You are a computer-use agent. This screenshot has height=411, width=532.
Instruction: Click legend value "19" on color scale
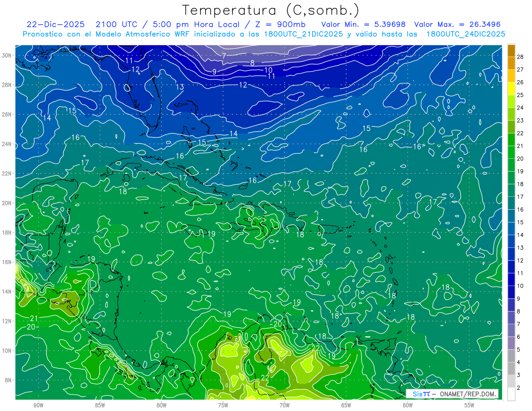(x=520, y=171)
